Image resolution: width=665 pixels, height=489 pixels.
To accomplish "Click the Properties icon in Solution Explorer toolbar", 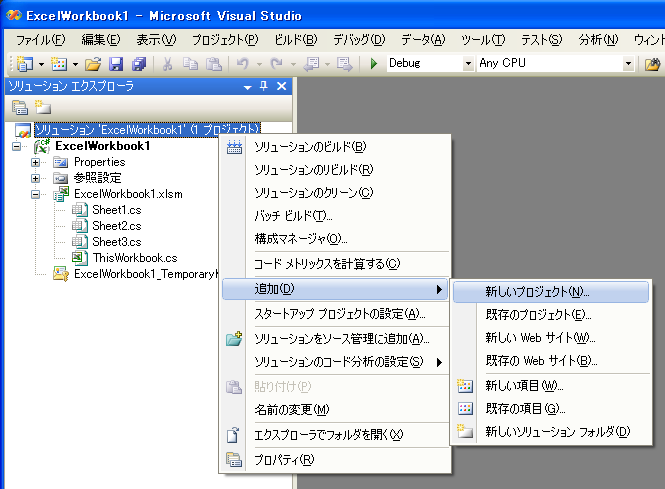I will click(20, 108).
